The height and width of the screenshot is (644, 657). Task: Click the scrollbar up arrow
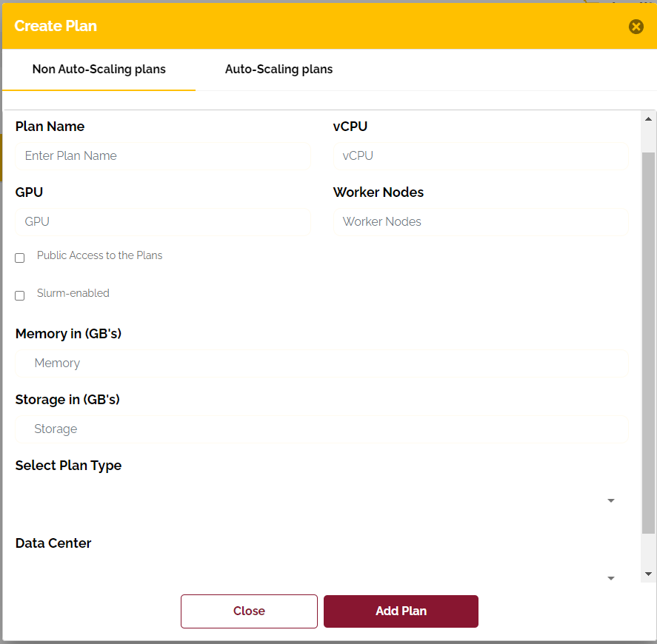click(649, 119)
